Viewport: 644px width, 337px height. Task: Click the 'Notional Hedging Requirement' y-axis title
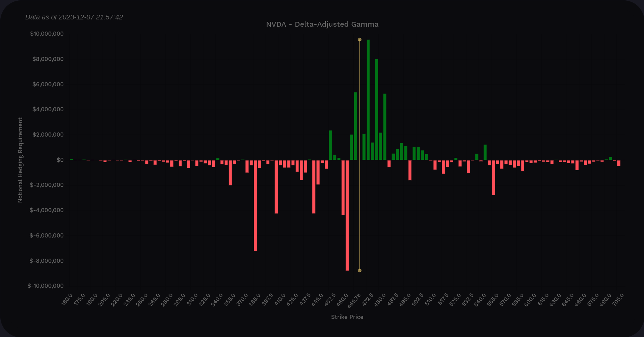(x=20, y=160)
